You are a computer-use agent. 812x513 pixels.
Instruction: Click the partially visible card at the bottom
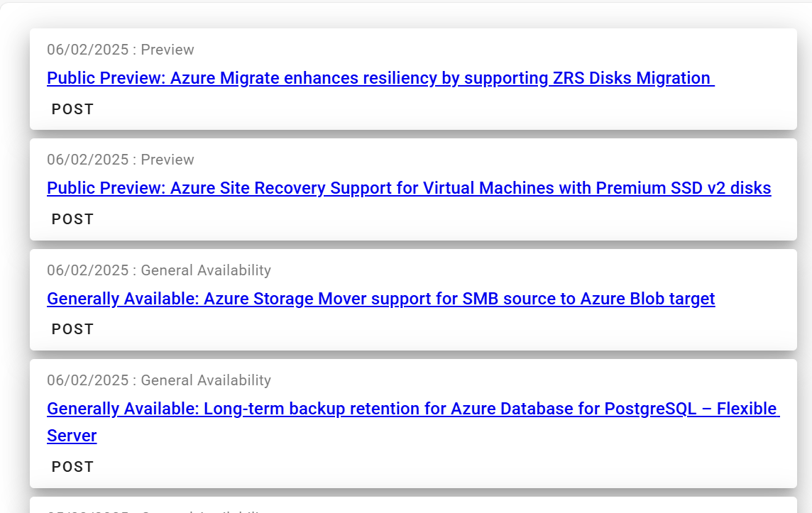click(412, 506)
